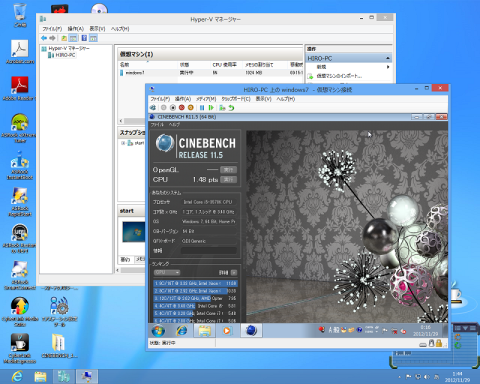The height and width of the screenshot is (384, 480).
Task: Select the windows7 virtual machine row
Action: coord(211,73)
